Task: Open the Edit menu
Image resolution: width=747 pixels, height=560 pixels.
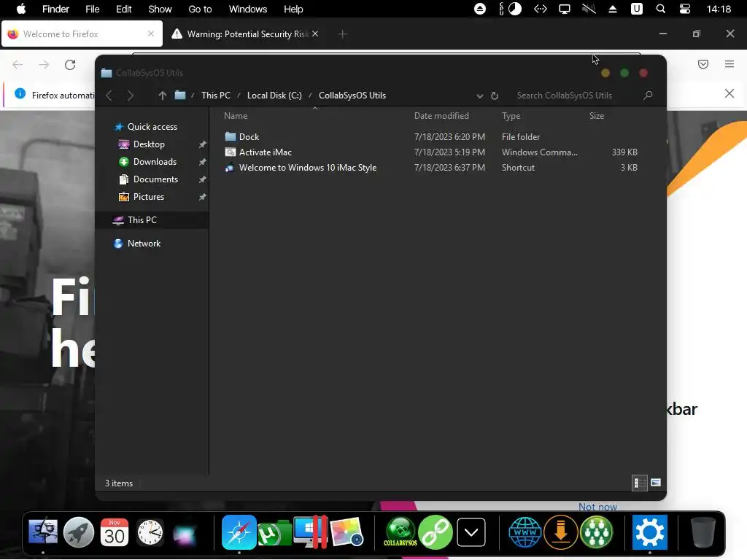Action: 124,9
